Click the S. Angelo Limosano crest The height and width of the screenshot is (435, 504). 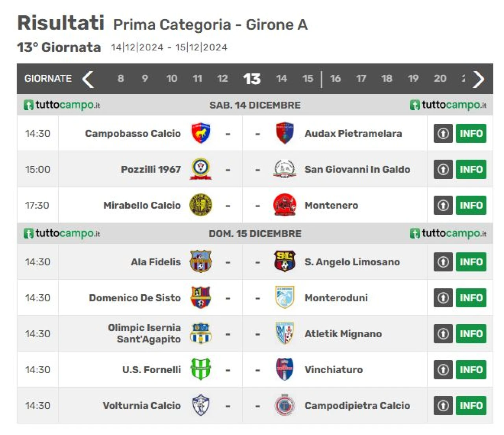point(285,262)
